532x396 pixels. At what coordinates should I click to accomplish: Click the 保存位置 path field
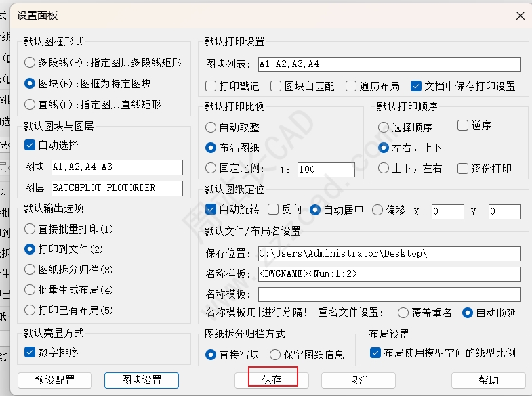pyautogui.click(x=389, y=254)
